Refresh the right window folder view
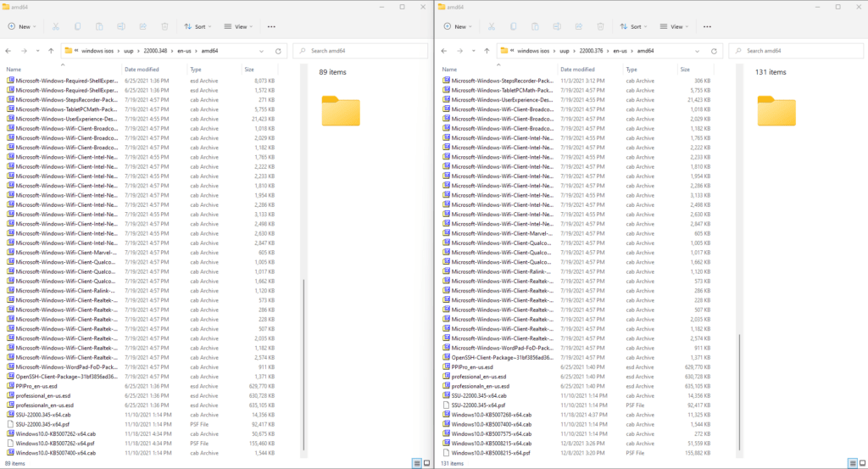This screenshot has width=868, height=469. (x=714, y=51)
